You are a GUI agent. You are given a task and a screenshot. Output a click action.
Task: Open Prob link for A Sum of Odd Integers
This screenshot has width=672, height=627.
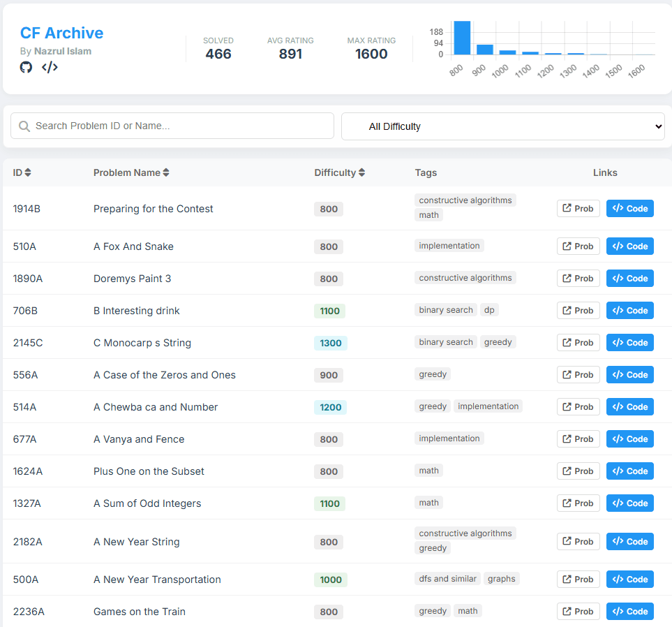coord(578,503)
